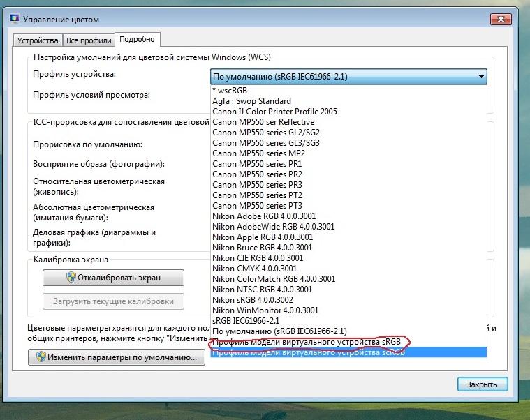Select the Подробно tab

click(x=138, y=40)
